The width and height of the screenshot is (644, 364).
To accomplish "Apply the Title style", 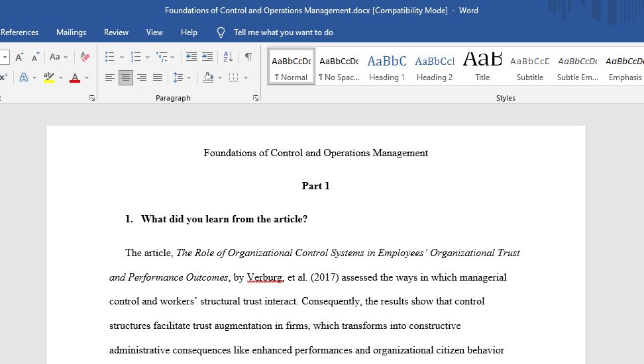I will click(482, 66).
